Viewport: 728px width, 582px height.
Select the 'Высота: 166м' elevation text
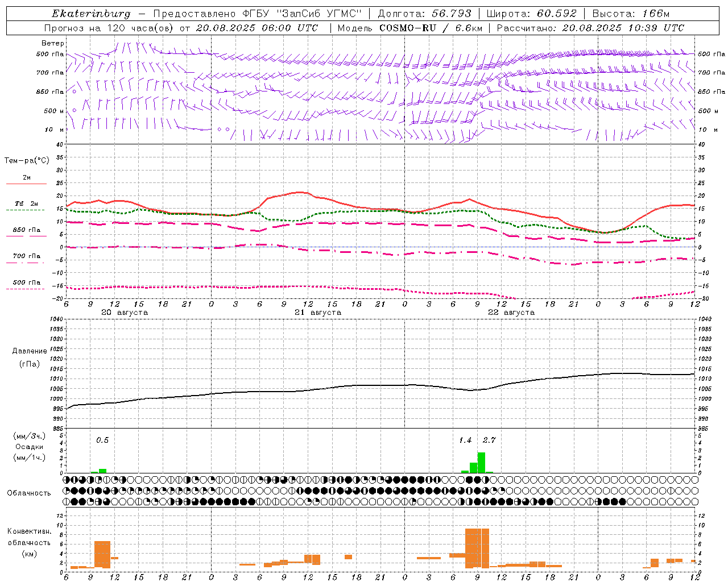click(631, 14)
